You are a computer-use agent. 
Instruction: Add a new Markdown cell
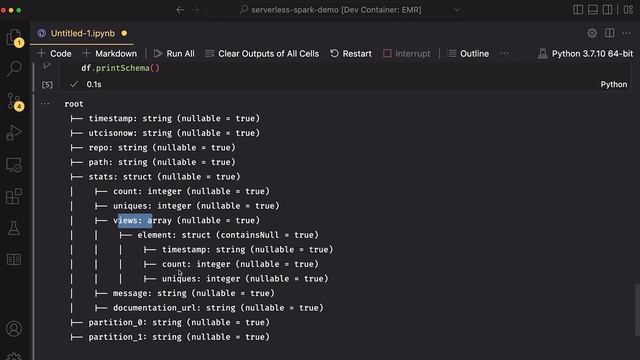109,53
